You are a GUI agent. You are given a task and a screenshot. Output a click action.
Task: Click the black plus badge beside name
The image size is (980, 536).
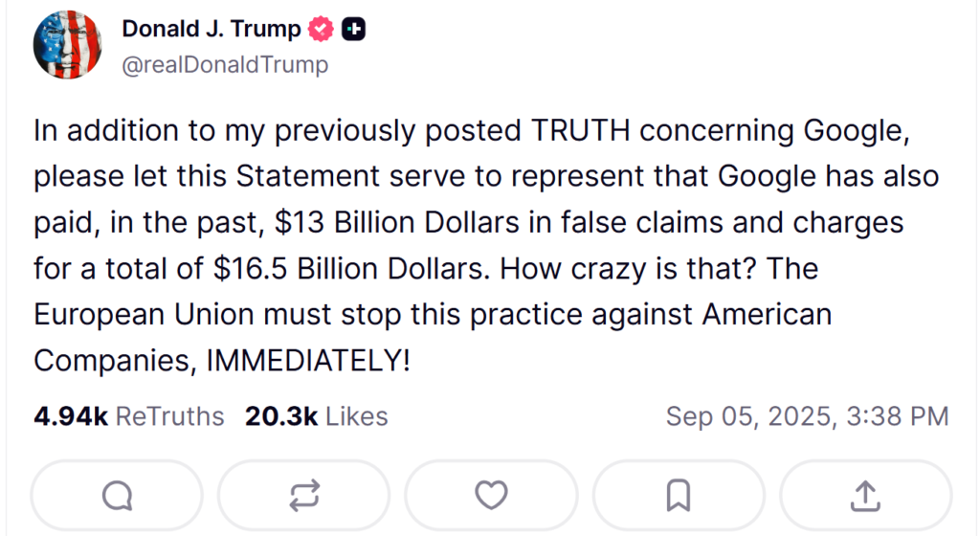click(x=354, y=31)
